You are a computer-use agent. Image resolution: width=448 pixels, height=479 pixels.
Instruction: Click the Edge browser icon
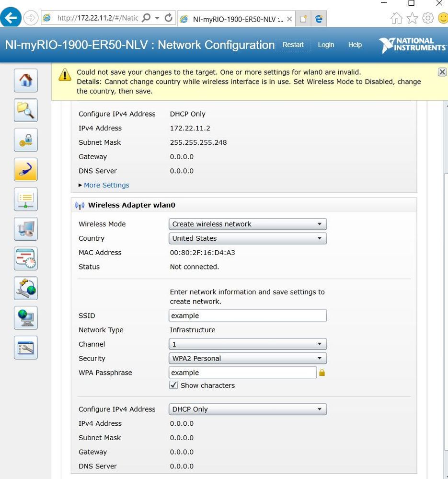tap(319, 19)
